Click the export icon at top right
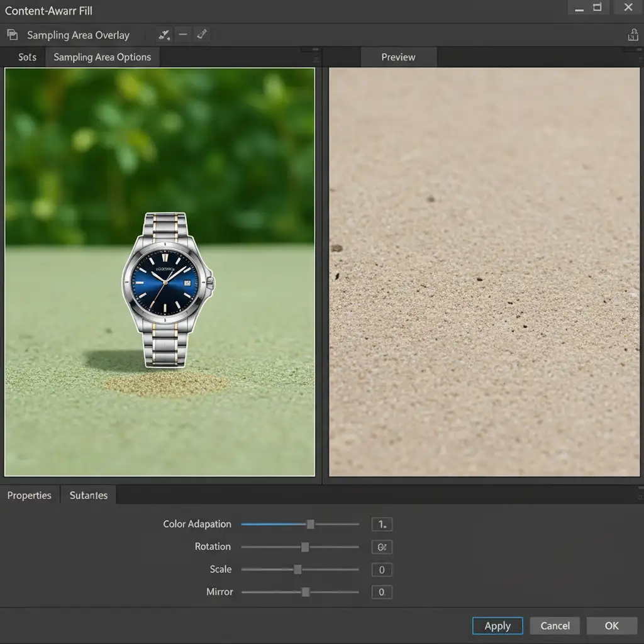Screen dimensions: 644x644 click(633, 35)
